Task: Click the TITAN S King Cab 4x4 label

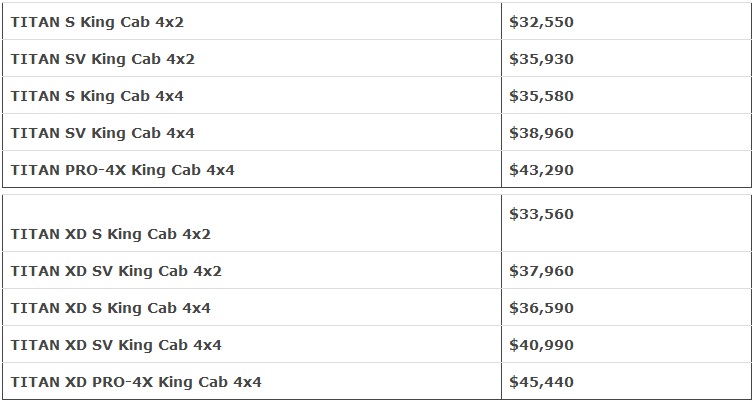Action: (97, 96)
